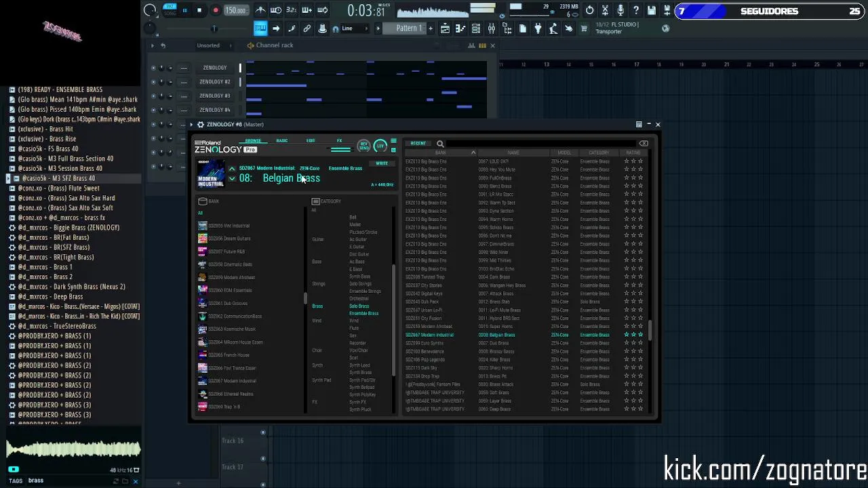This screenshot has width=868, height=488.
Task: Click the browser sample waveform preview
Action: 73,449
